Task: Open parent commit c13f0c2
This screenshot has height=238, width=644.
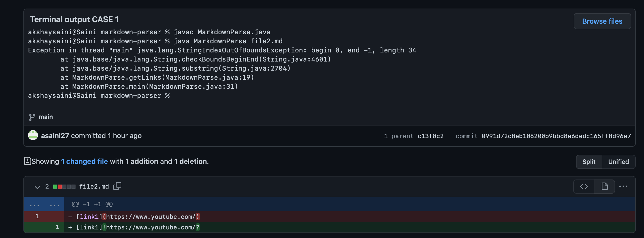Action: click(431, 136)
